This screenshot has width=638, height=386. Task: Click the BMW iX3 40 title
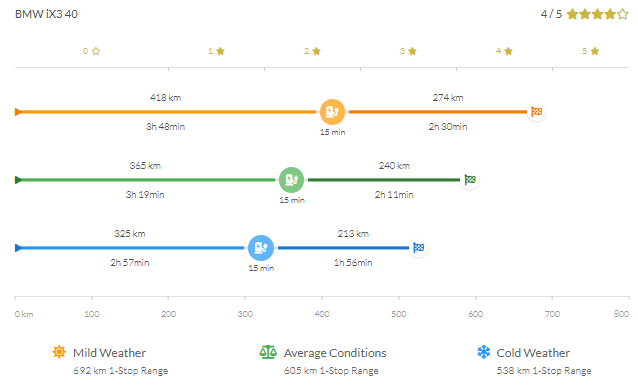(46, 14)
